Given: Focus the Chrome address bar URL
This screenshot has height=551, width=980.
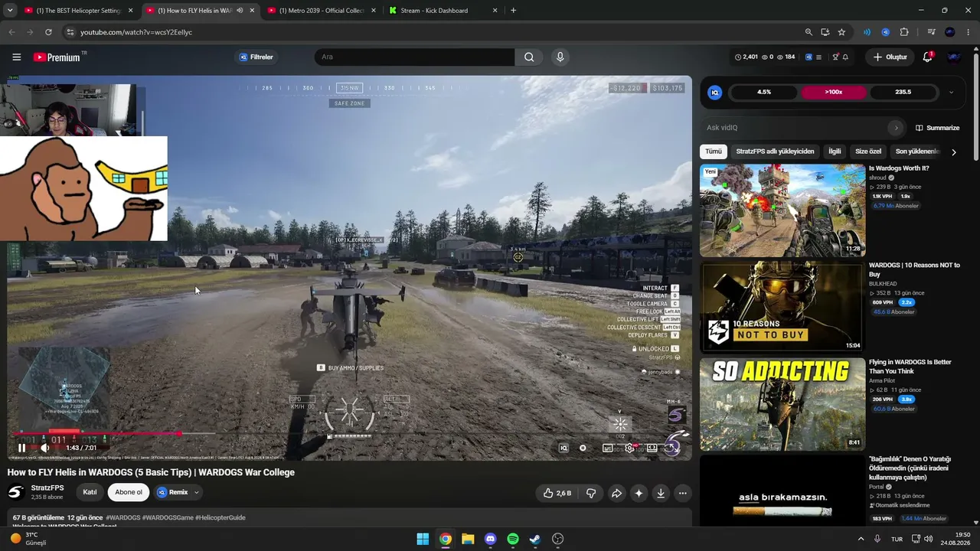Looking at the screenshot, I should (136, 32).
